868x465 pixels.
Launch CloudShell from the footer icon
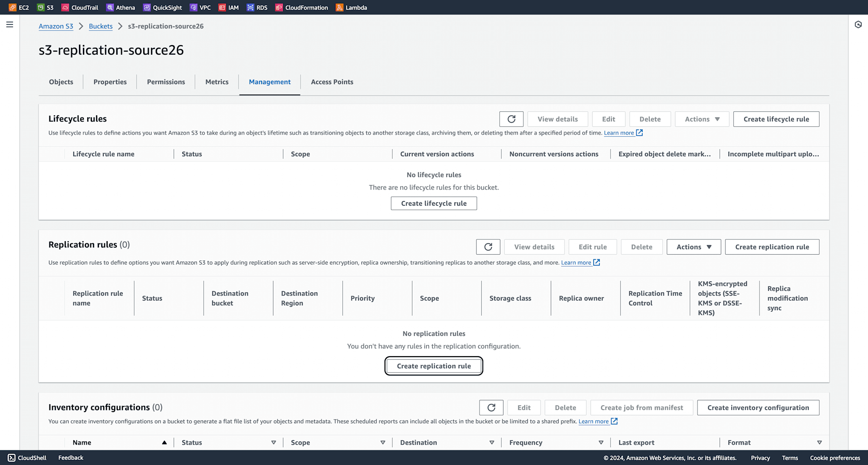(x=12, y=458)
